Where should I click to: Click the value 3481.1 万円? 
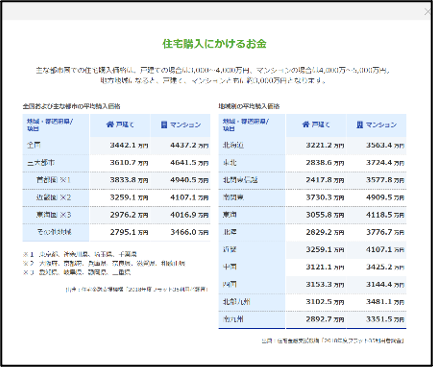(385, 302)
